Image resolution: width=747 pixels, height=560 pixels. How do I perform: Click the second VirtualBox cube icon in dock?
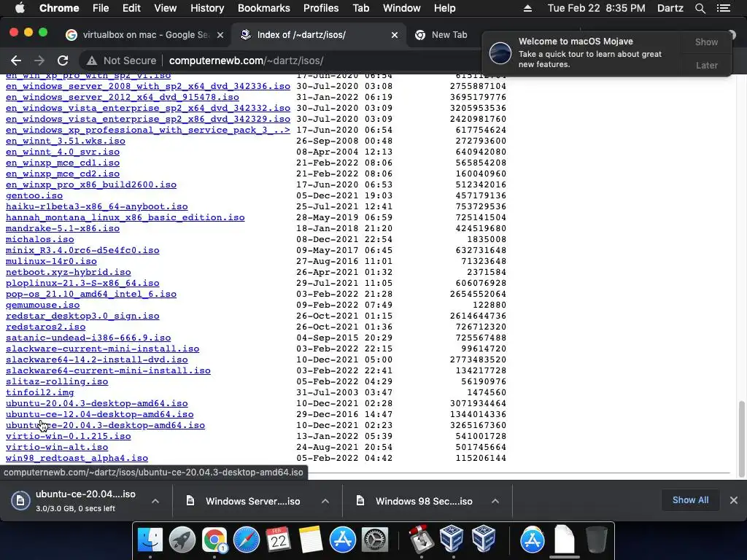click(484, 539)
